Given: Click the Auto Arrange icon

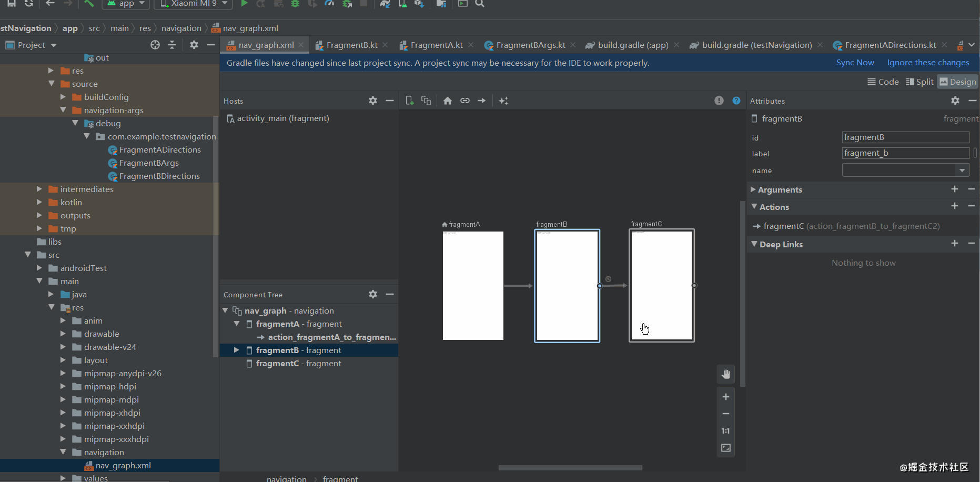Looking at the screenshot, I should coord(503,101).
